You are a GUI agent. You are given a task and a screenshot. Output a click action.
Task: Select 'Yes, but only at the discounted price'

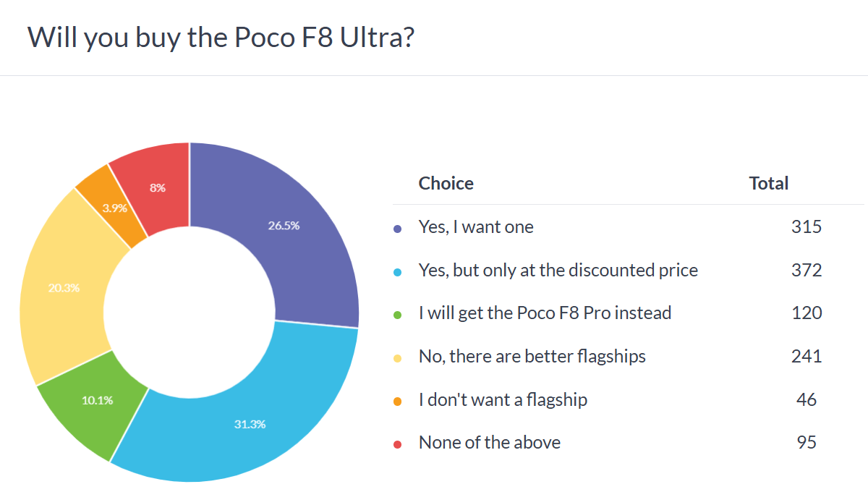click(558, 271)
